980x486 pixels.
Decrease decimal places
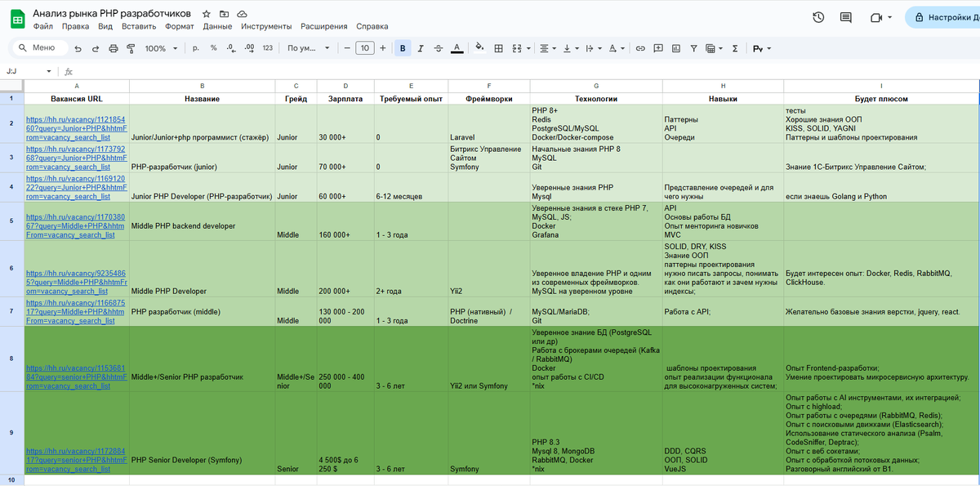pyautogui.click(x=231, y=48)
